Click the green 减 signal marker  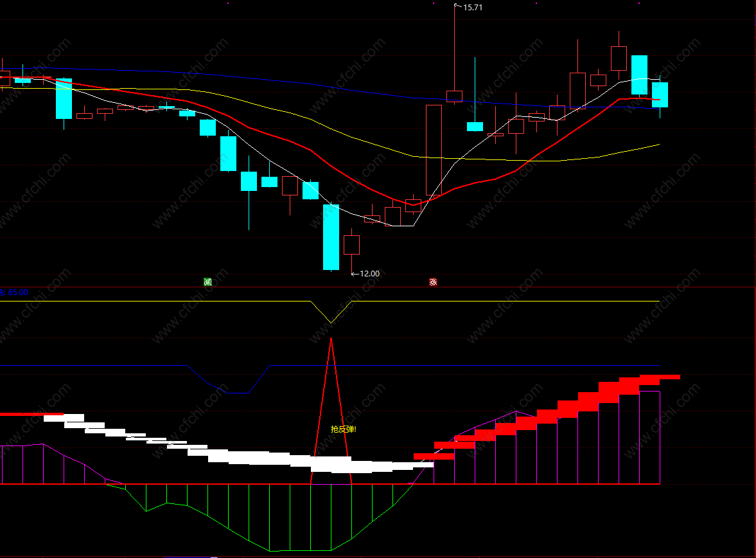click(x=208, y=282)
